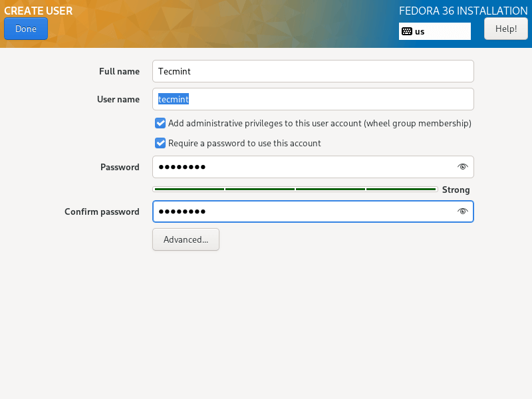Click the CREATE USER heading
This screenshot has height=399, width=532.
(x=39, y=11)
